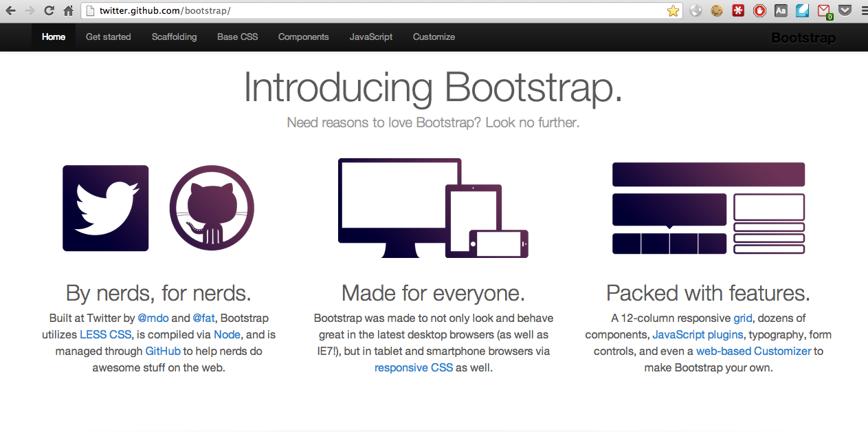Click the Aa font extension icon
868x432 pixels.
point(781,11)
